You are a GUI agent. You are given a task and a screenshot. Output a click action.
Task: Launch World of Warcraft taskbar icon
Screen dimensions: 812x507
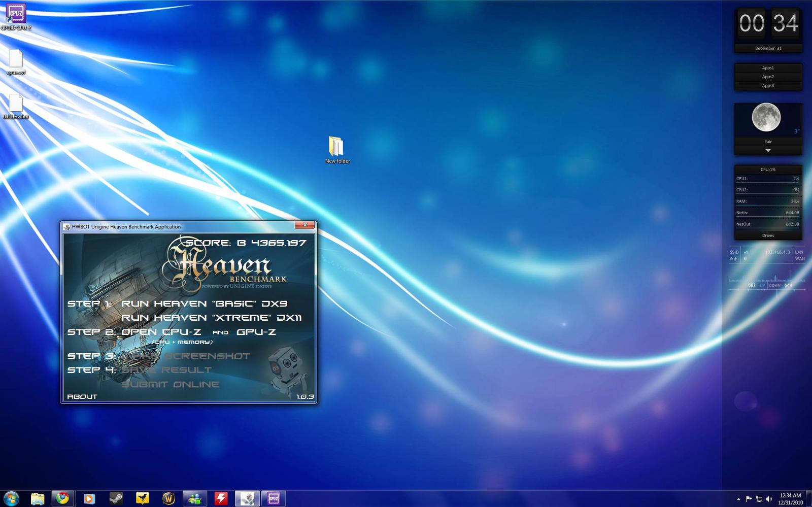pyautogui.click(x=168, y=498)
